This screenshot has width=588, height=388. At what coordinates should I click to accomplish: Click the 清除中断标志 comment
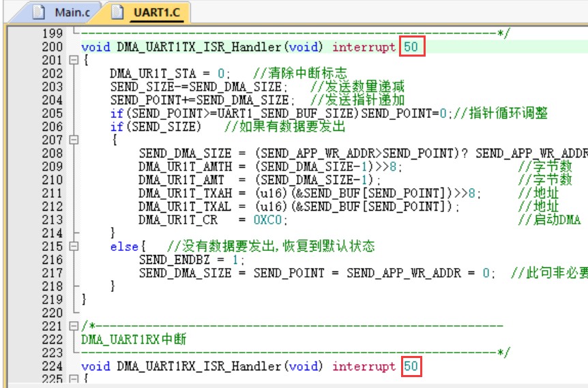coord(300,74)
